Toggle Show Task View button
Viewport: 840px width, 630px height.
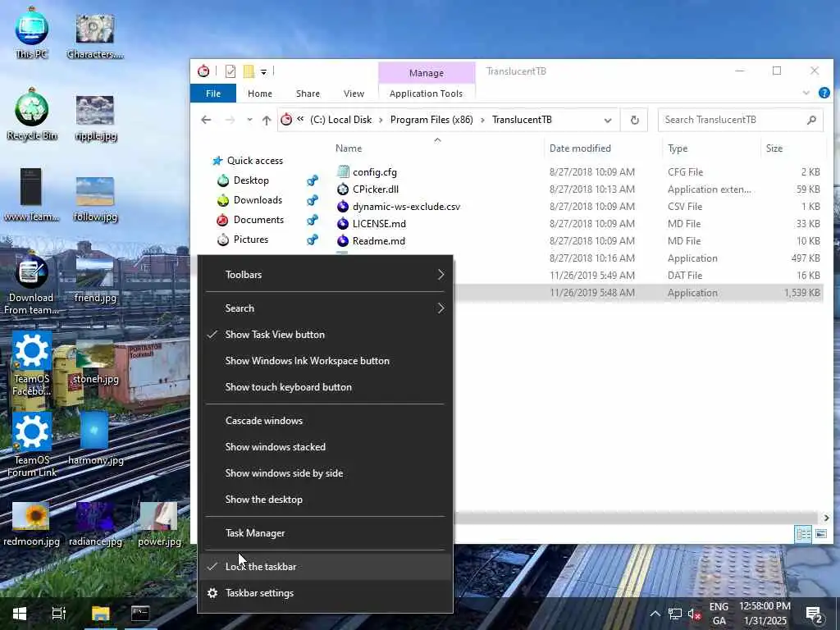tap(325, 335)
